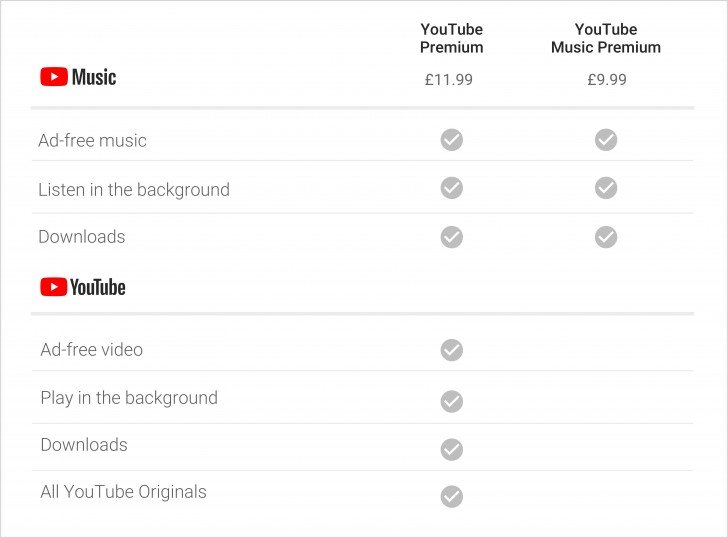728x537 pixels.
Task: Click Ad-free music checkmark under Music Premium
Action: [x=606, y=140]
